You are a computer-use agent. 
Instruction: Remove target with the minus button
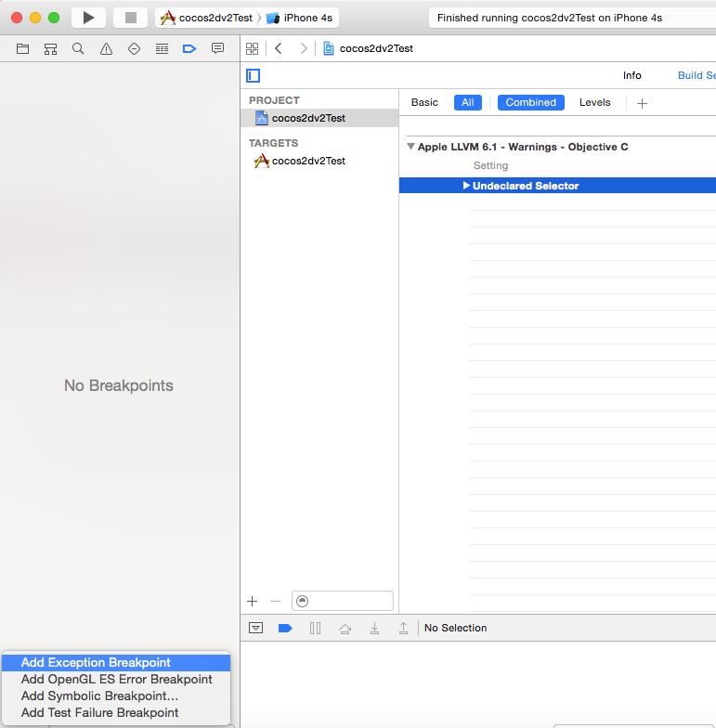click(x=275, y=602)
